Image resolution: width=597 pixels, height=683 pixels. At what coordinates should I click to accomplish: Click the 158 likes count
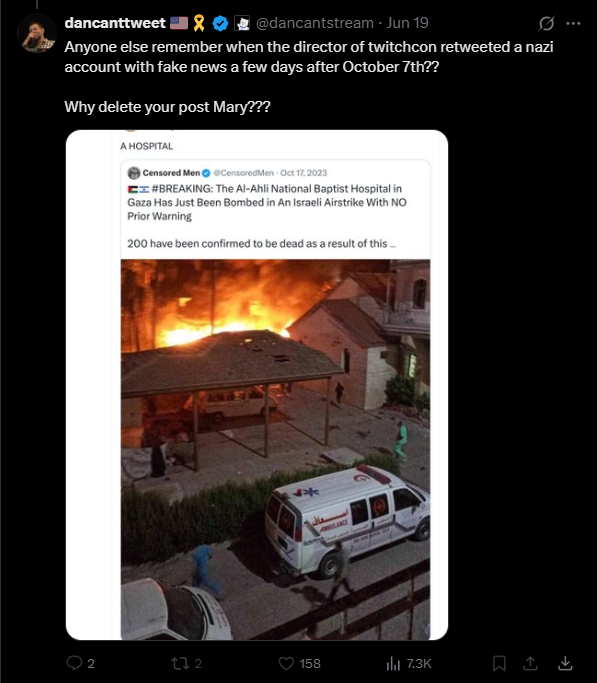(310, 663)
